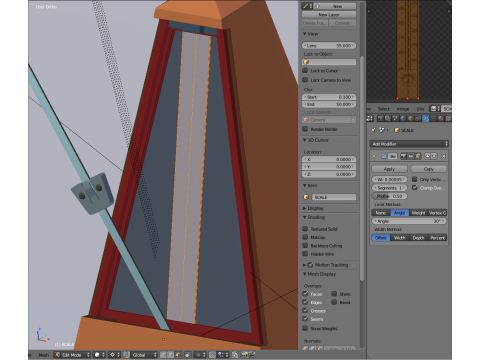
Task: Click the transform manipulator axes icon
Action: (126, 355)
